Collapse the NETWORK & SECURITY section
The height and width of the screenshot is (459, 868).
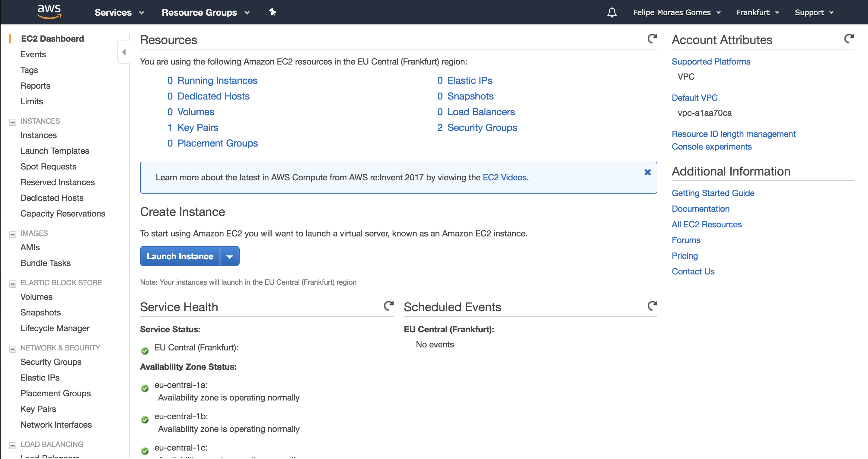coord(12,349)
